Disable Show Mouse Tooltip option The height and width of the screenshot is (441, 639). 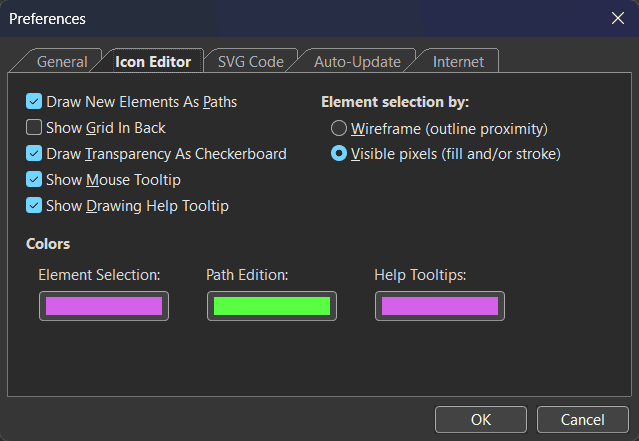pyautogui.click(x=34, y=180)
